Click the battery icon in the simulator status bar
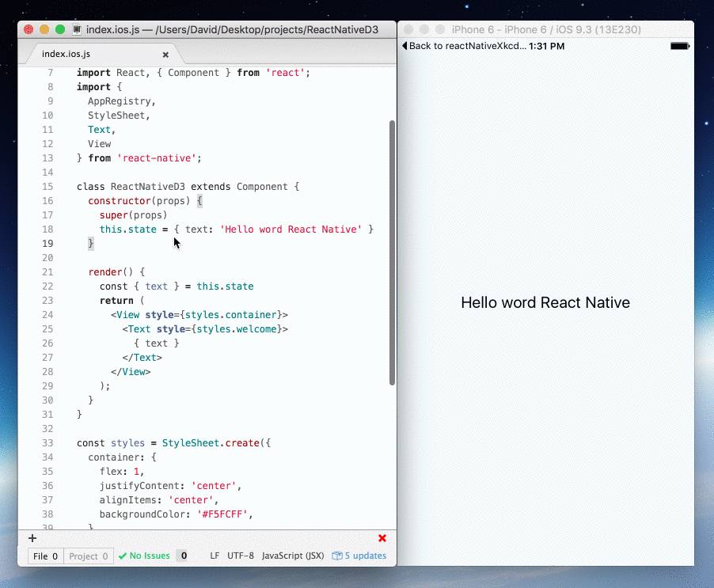Image resolution: width=714 pixels, height=588 pixels. [x=679, y=46]
